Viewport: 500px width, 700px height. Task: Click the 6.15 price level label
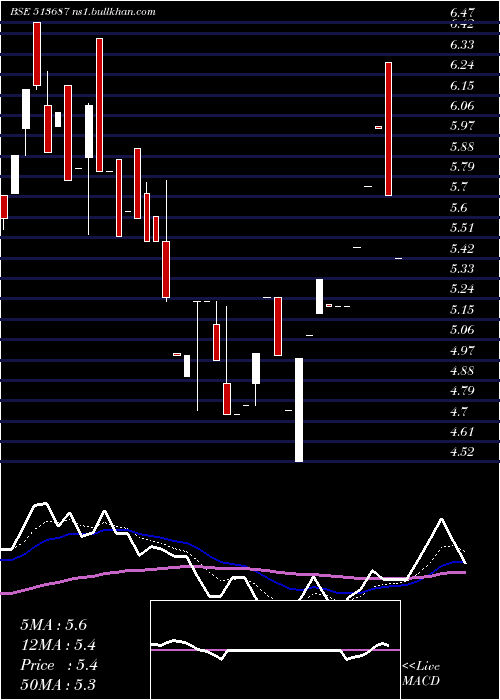[x=462, y=86]
